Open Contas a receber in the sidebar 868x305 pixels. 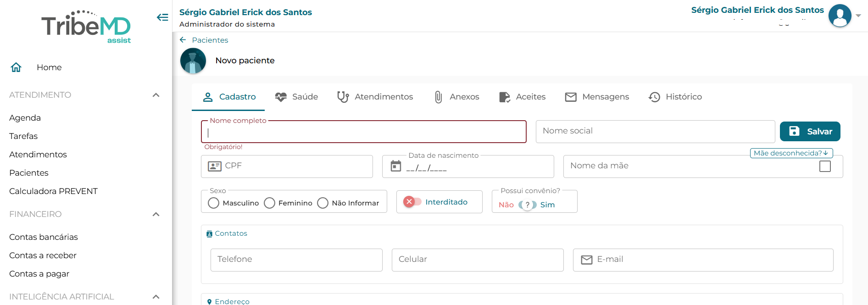tap(43, 255)
